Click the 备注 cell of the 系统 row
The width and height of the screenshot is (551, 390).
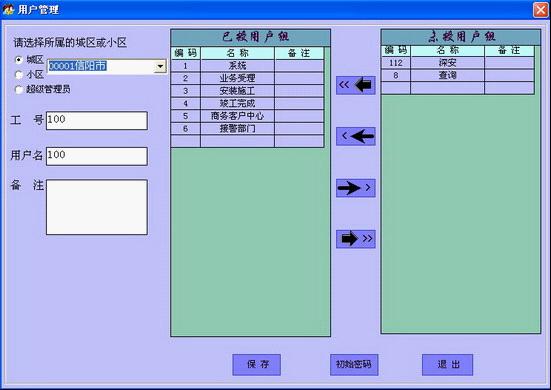[299, 66]
